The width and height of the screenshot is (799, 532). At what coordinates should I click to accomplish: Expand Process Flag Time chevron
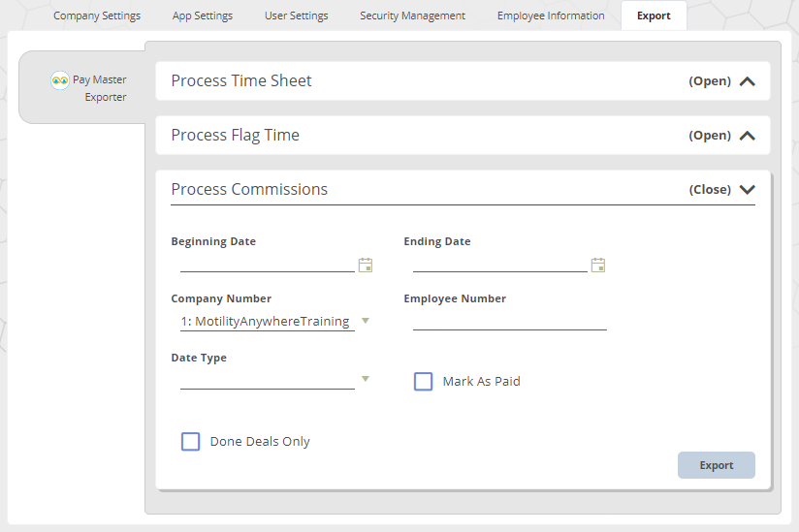[x=747, y=136]
